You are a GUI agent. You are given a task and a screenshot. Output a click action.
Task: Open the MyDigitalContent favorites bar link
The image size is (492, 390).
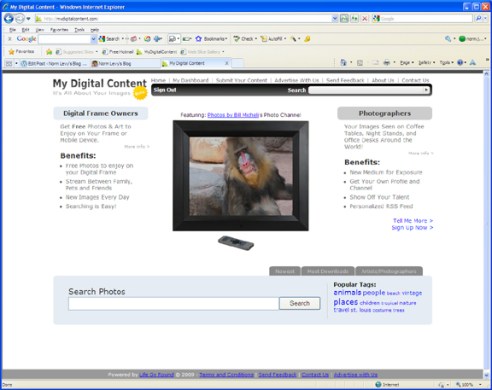(x=157, y=52)
